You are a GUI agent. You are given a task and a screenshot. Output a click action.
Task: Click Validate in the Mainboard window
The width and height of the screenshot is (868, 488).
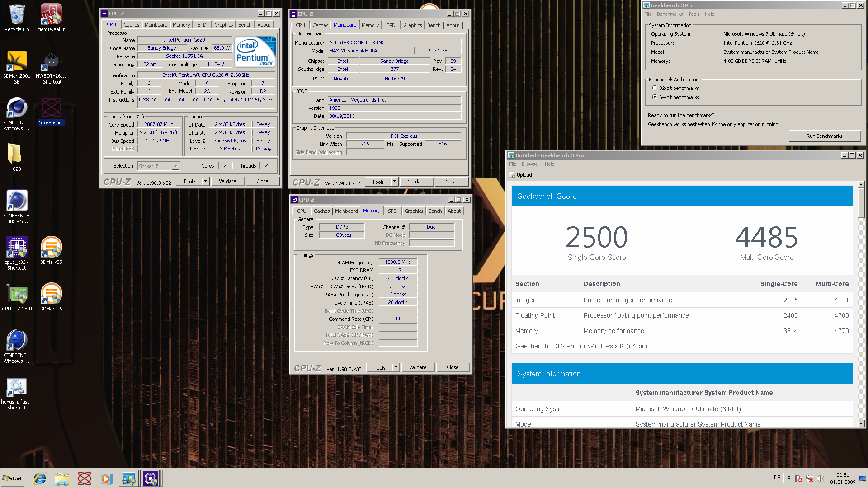click(x=416, y=182)
